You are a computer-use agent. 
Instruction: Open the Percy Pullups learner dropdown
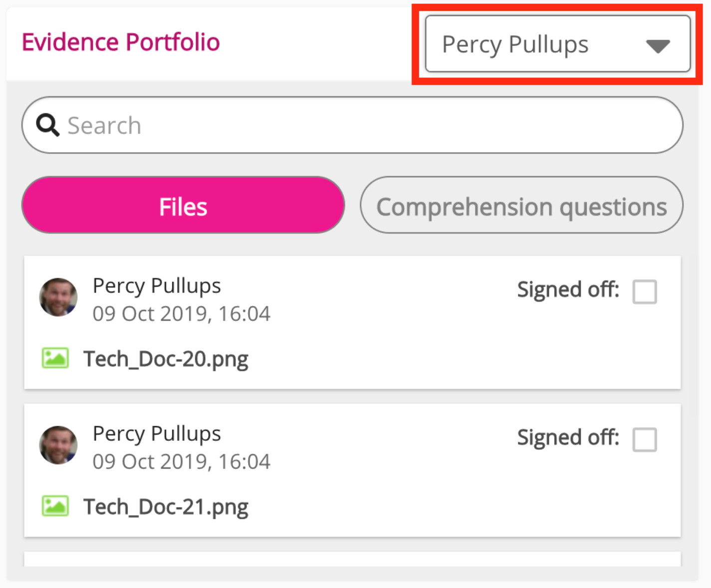[557, 44]
